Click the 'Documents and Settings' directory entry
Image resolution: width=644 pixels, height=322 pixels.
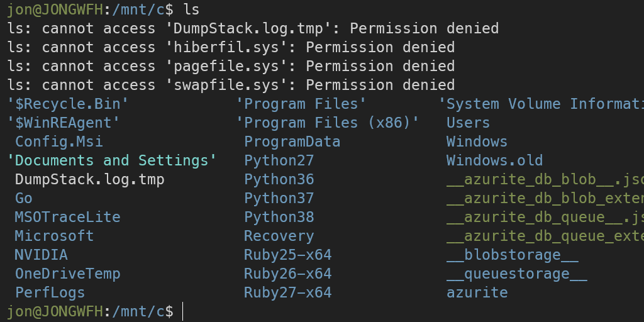coord(112,160)
